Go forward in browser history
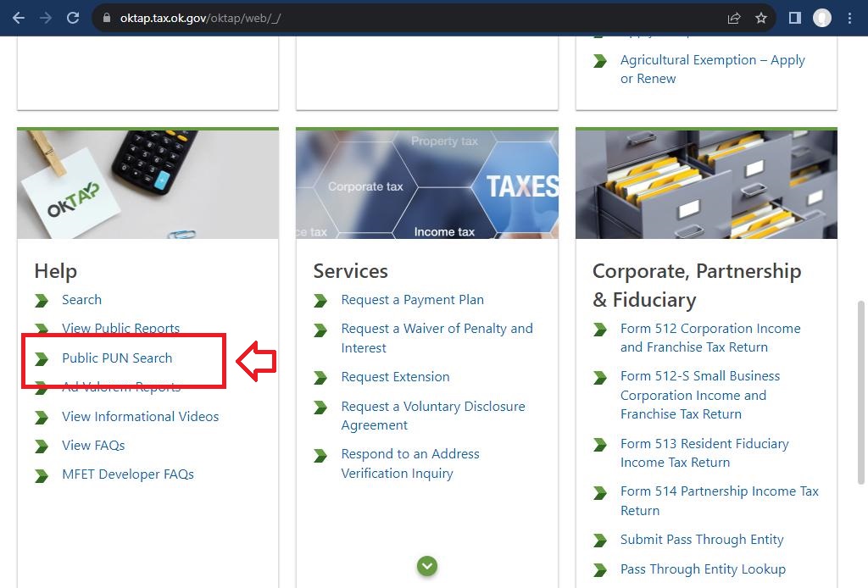This screenshot has height=588, width=868. coord(46,19)
